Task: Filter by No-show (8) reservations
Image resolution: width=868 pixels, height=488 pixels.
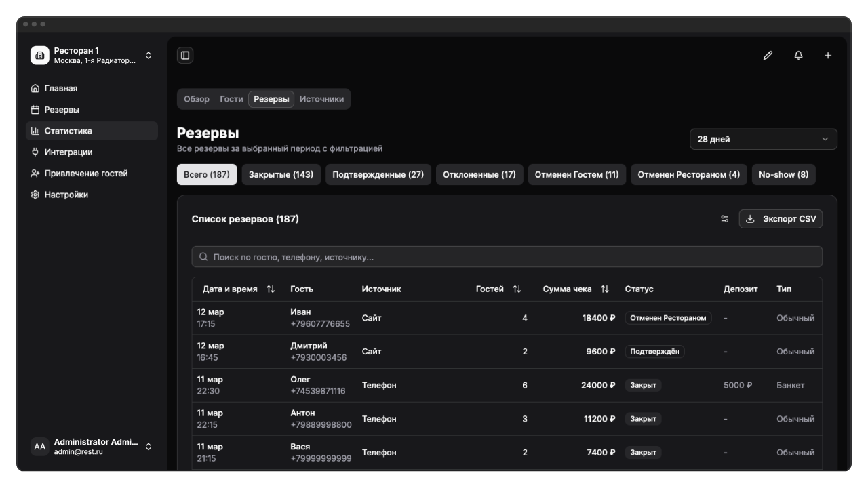Action: coord(783,175)
